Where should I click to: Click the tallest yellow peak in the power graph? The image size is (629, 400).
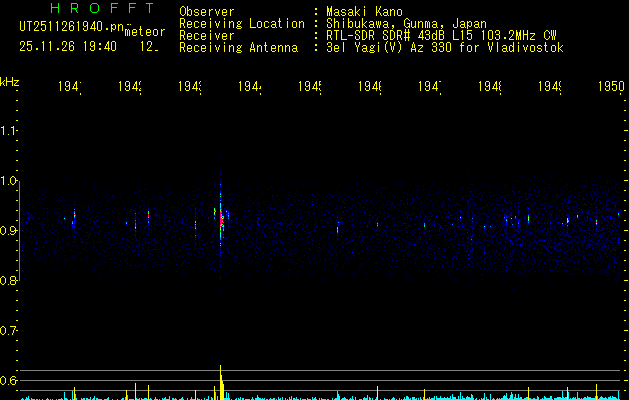tap(221, 378)
